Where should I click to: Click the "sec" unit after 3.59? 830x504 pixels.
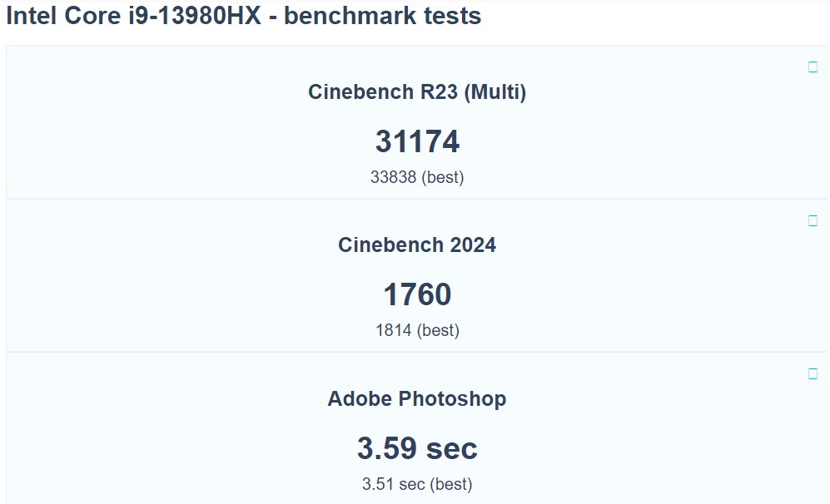tap(452, 448)
